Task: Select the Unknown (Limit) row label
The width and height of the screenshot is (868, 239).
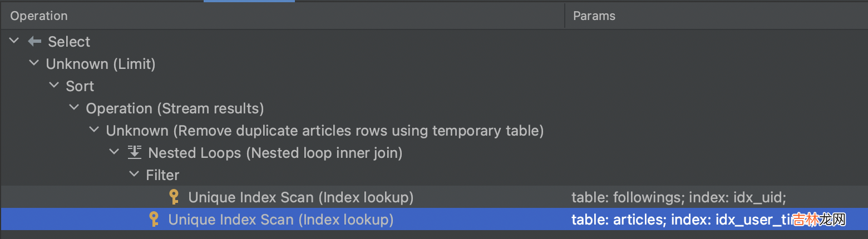Action: pyautogui.click(x=101, y=64)
